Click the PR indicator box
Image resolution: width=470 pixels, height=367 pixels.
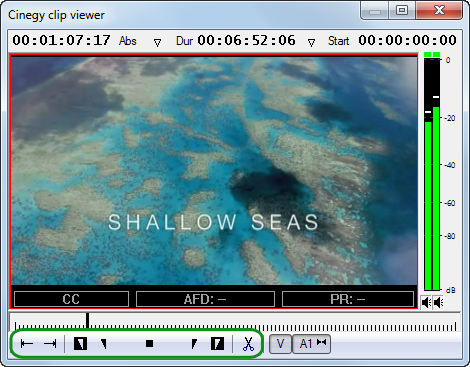point(348,299)
